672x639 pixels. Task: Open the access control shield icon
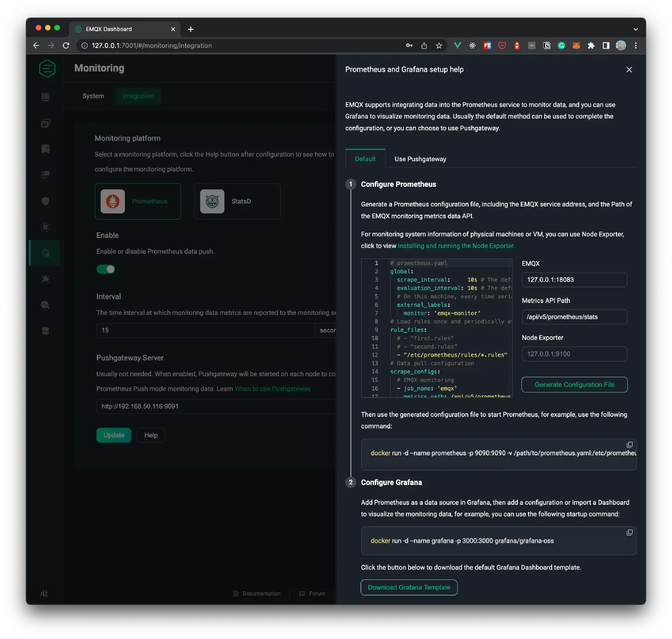(45, 201)
